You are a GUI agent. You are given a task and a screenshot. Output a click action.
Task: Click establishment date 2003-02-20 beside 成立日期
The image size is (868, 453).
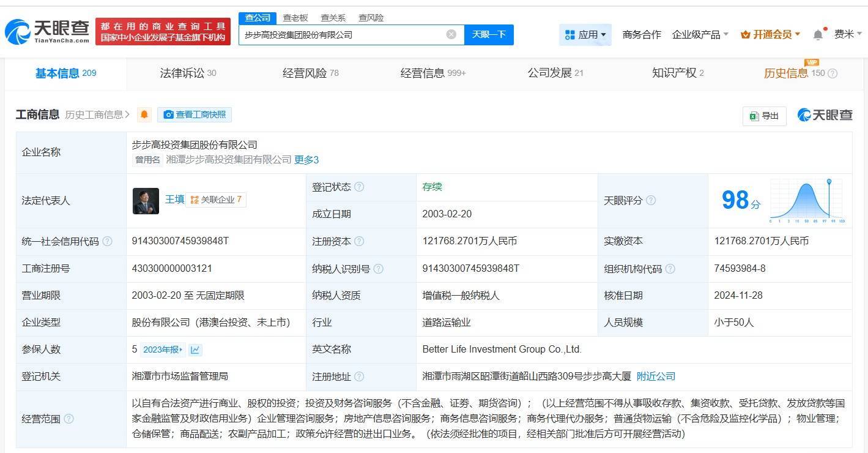447,214
